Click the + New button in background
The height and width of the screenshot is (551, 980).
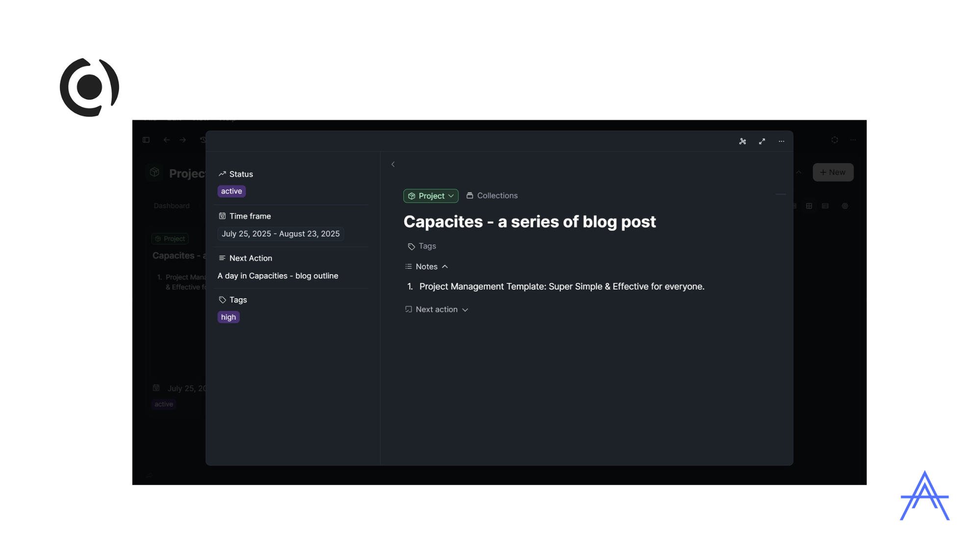click(x=833, y=172)
